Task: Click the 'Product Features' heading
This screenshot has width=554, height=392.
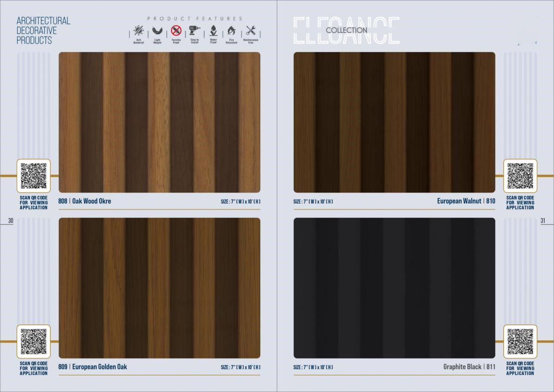Action: [x=195, y=19]
